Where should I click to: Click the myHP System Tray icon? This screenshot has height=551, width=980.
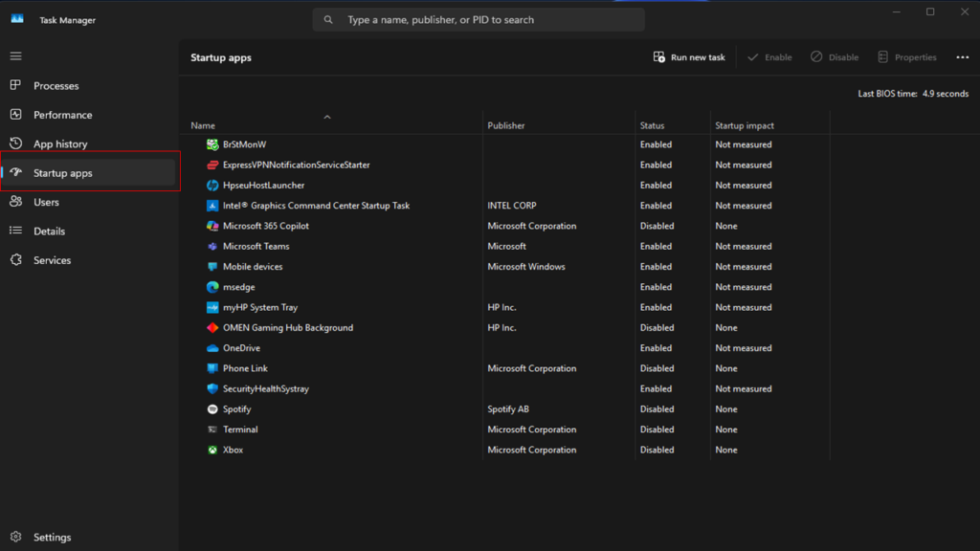[x=212, y=307]
